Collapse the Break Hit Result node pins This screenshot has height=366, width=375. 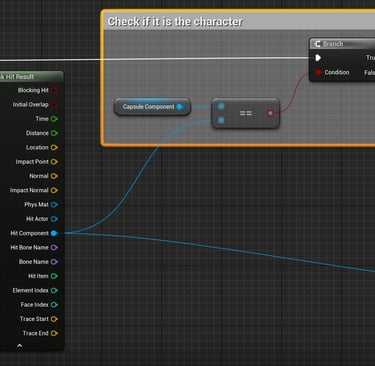(x=20, y=346)
